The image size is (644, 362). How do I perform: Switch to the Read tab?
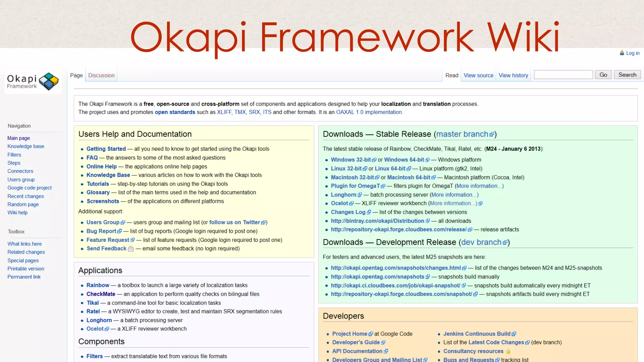click(452, 75)
